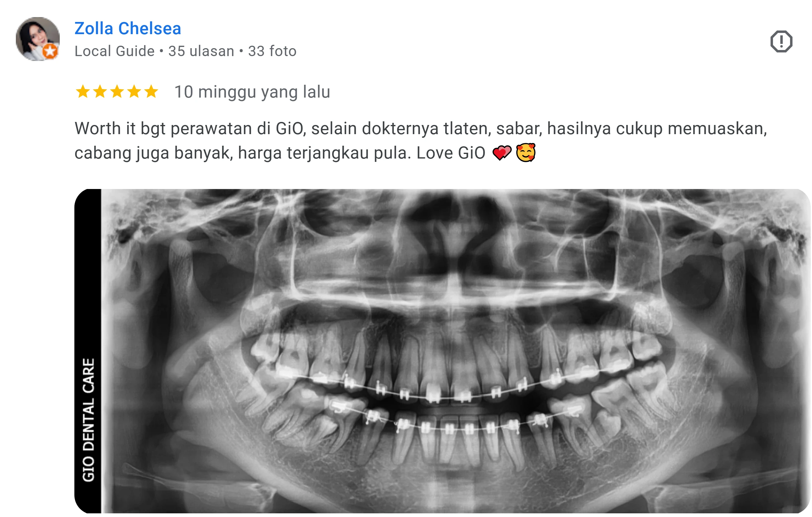Click the 35 ulasan count
This screenshot has width=812, height=517.
coord(201,51)
